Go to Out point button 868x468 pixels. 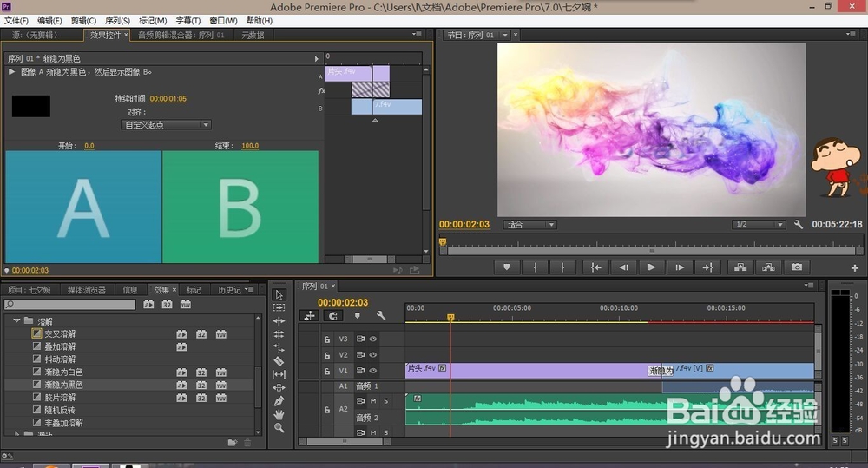click(x=707, y=267)
